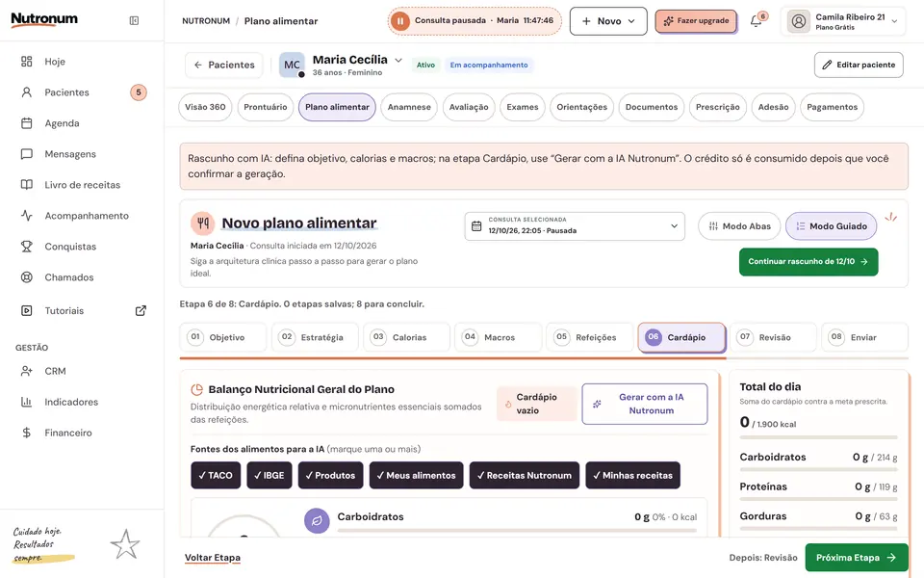The height and width of the screenshot is (578, 924).
Task: Toggle the Receitas Nutronum source
Action: click(525, 475)
